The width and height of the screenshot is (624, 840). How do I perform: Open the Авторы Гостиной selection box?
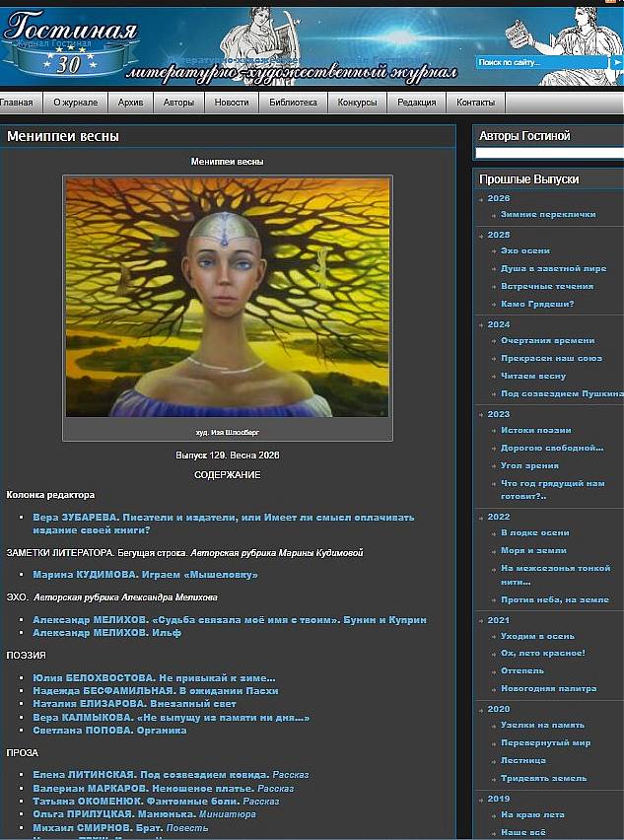[x=549, y=153]
